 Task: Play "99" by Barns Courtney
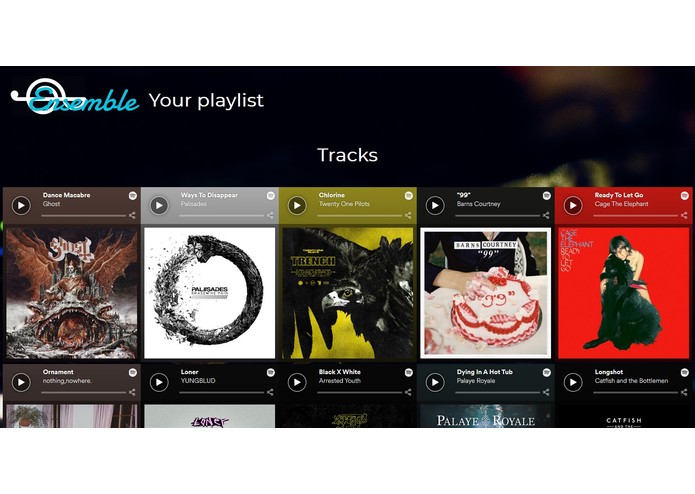[x=435, y=205]
